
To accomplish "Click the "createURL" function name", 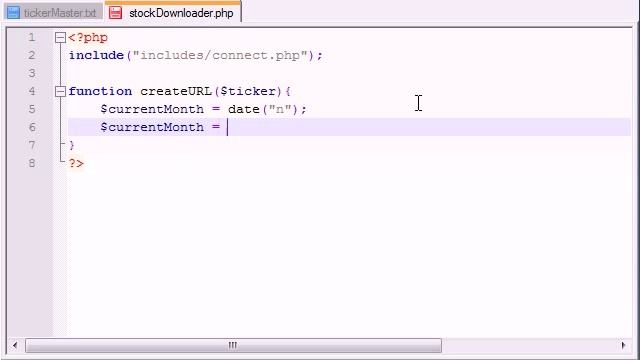I will coord(176,91).
